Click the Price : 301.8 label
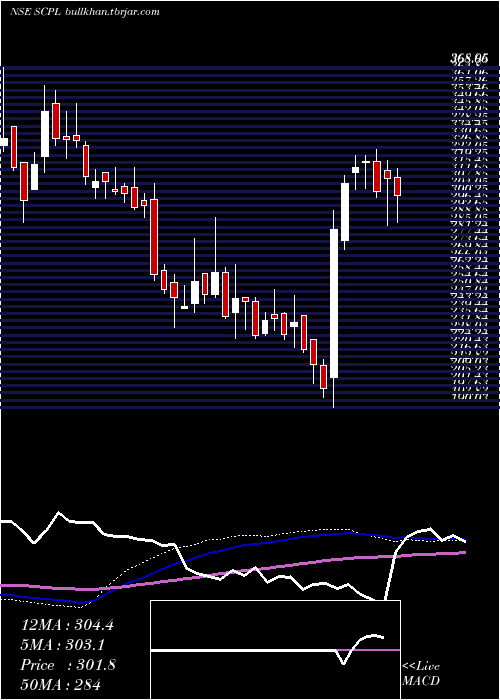 (x=68, y=665)
